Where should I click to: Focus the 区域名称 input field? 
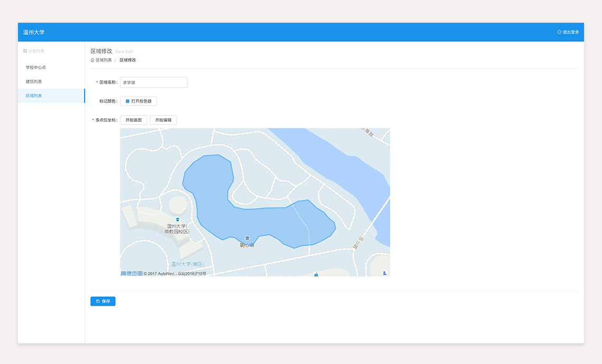point(154,82)
